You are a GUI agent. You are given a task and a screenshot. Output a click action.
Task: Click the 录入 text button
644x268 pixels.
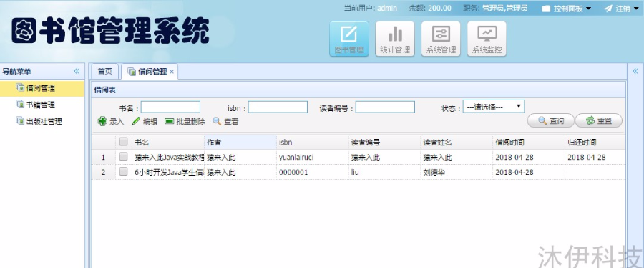point(117,122)
